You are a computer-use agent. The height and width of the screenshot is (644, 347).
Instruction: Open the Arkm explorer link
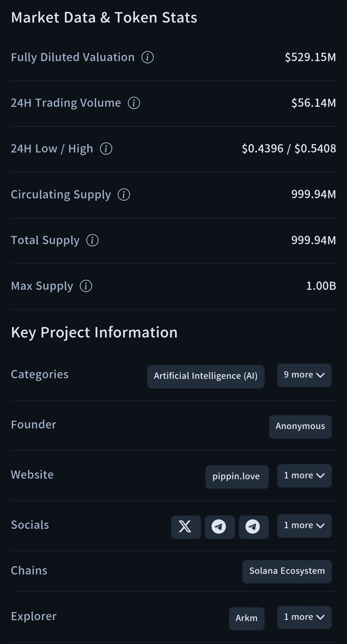tap(246, 618)
